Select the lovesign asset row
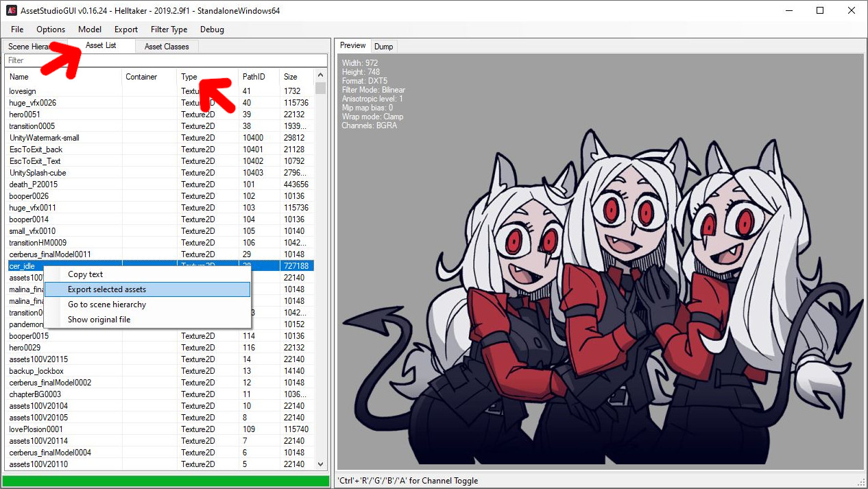Image resolution: width=868 pixels, height=489 pixels. (160, 91)
